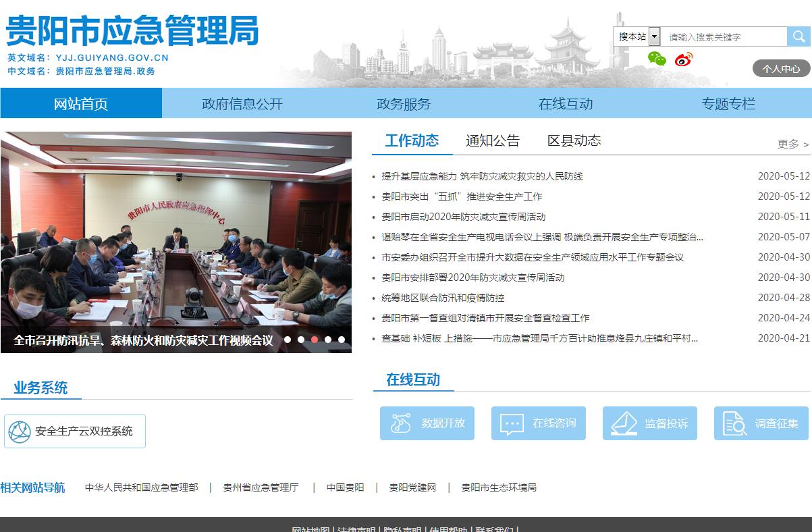Select the last carousel indicator dot
Screen dimensions: 812x532
pos(342,340)
